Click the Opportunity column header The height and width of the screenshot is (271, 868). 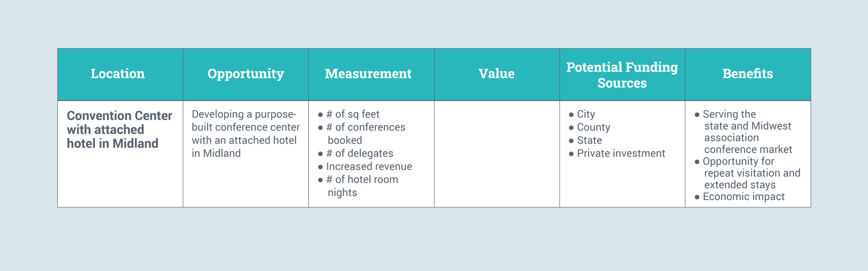point(245,74)
